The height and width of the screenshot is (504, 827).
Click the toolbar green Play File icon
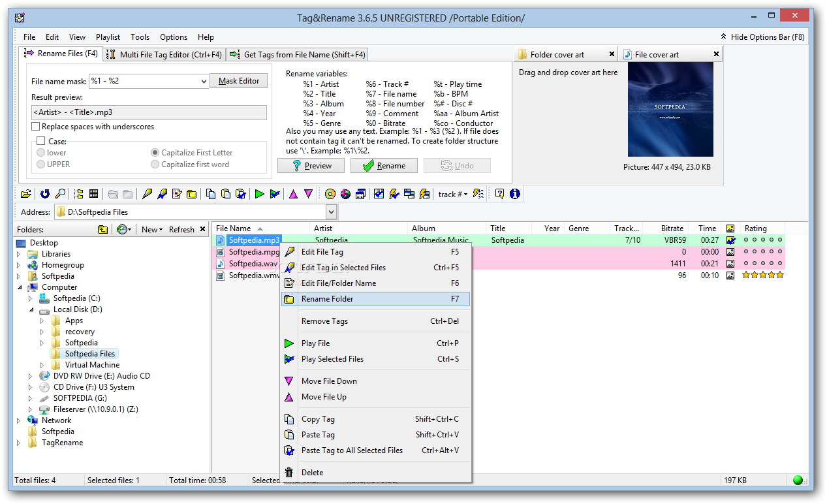click(260, 194)
